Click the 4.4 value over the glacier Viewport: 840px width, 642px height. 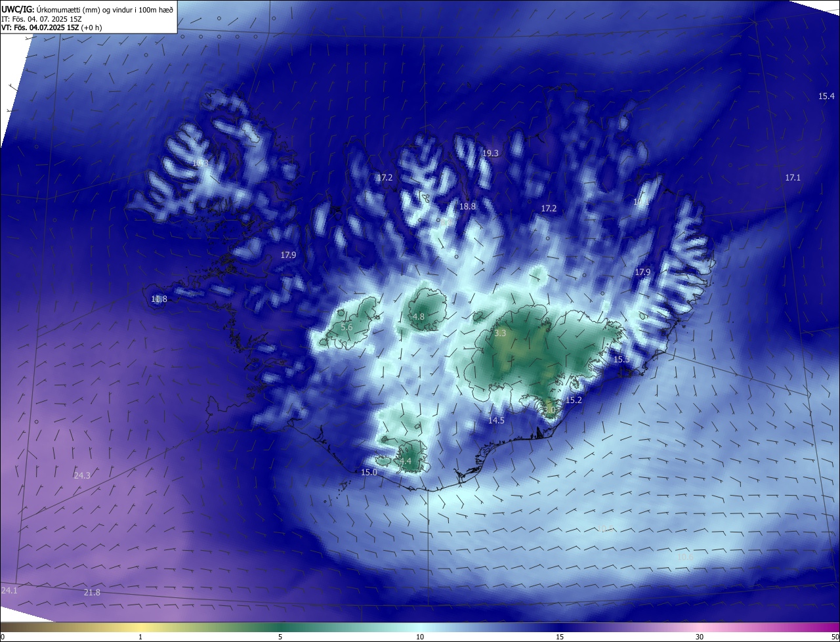tap(405, 462)
